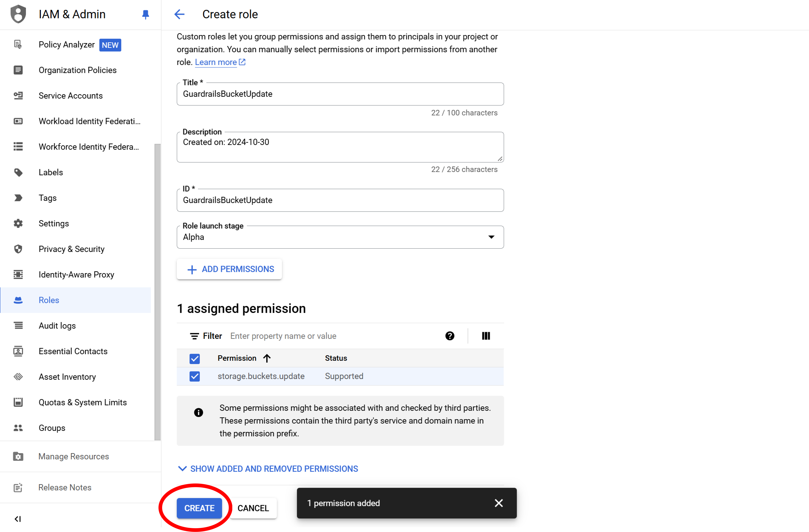Toggle the select-all permissions header checkbox
809x532 pixels.
(x=194, y=358)
